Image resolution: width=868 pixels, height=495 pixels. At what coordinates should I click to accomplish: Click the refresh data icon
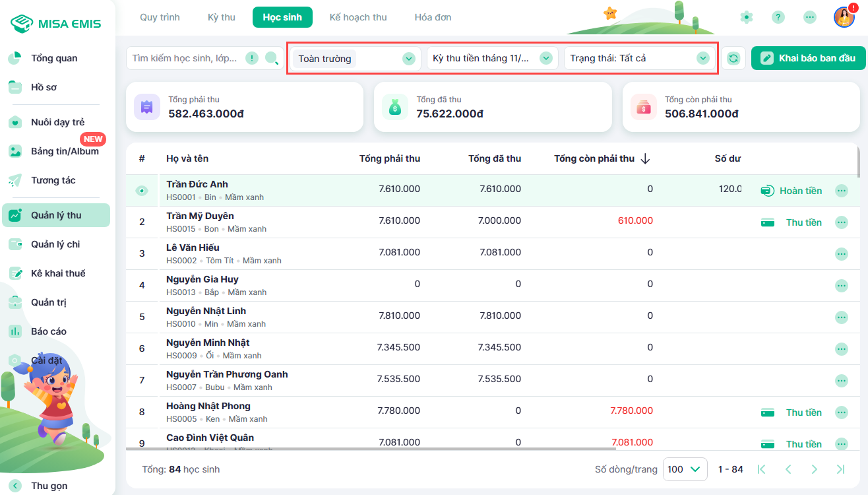(x=733, y=58)
